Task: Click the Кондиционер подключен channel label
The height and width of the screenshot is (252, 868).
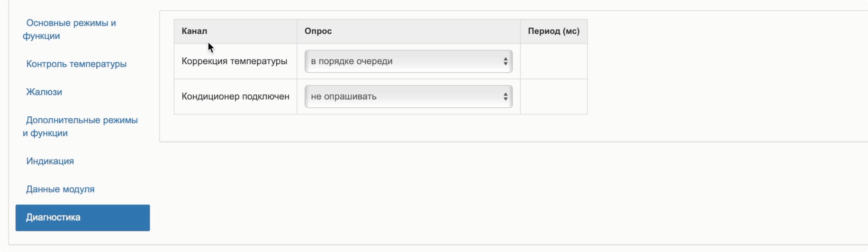Action: (235, 97)
